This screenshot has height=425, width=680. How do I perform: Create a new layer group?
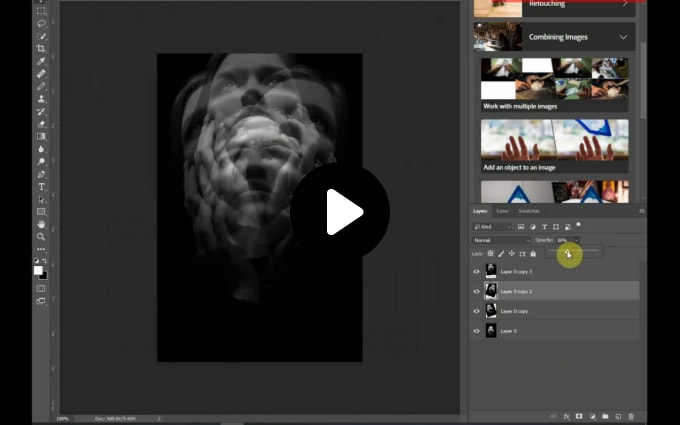[605, 417]
